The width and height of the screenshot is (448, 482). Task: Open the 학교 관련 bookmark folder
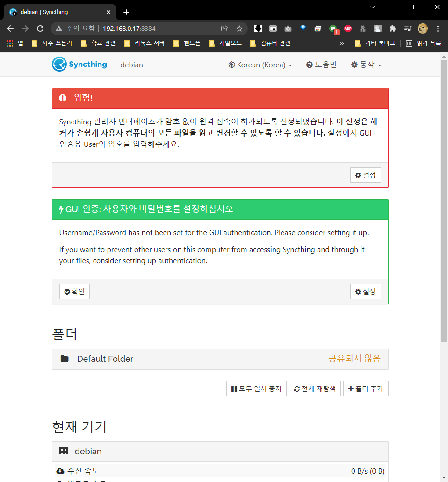coord(98,43)
